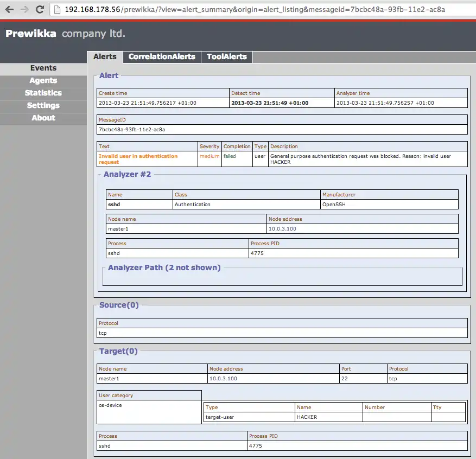The image size is (476, 459).
Task: Expand Analyzer Path (2 not shown)
Action: point(164,267)
